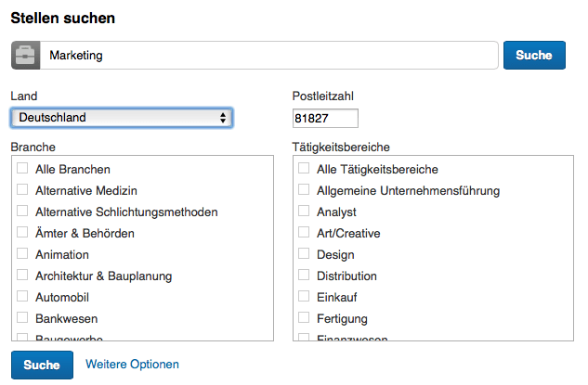
Task: Check Alle Tätigkeitsbereiche checkbox
Action: (304, 168)
